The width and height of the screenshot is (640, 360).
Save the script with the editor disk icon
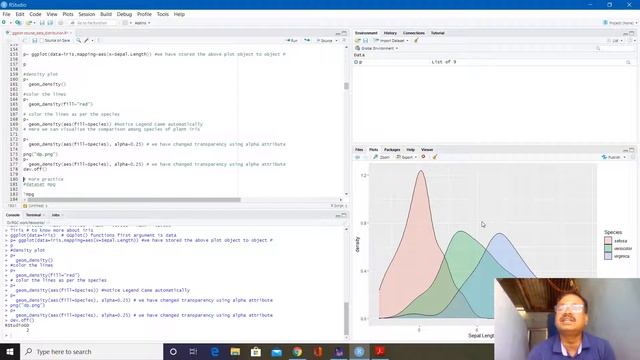(x=35, y=40)
